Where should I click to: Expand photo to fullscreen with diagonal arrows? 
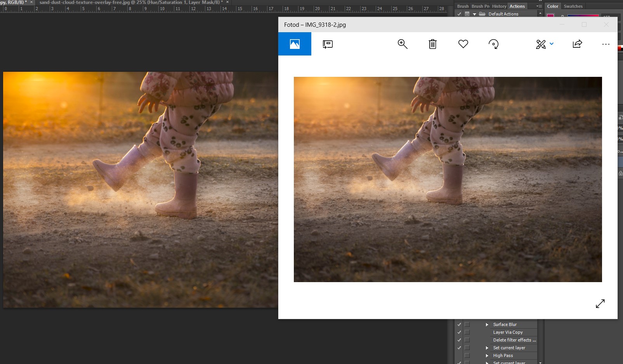[600, 303]
